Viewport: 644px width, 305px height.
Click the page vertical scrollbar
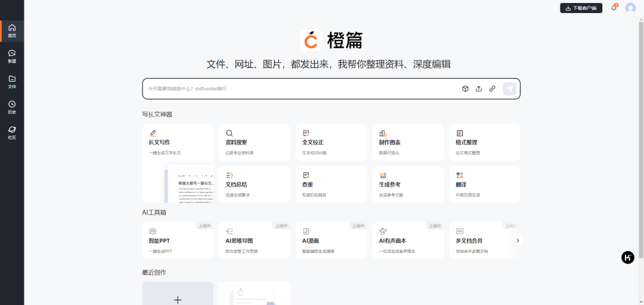[x=641, y=139]
